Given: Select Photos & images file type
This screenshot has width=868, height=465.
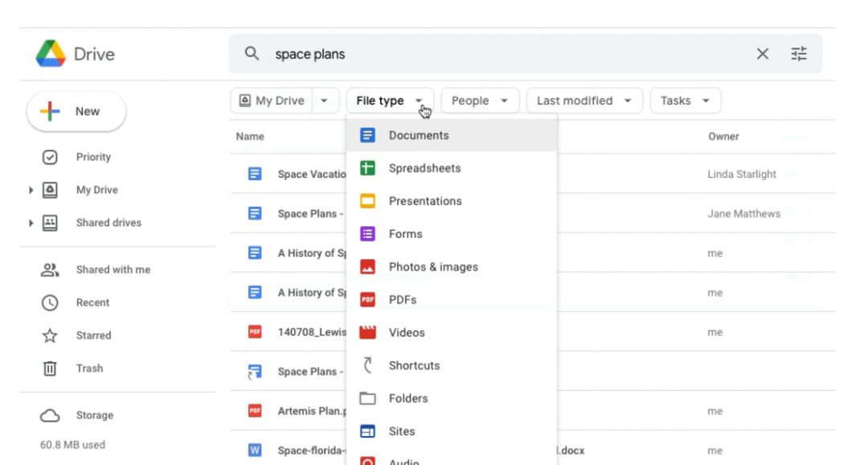Looking at the screenshot, I should (x=432, y=267).
